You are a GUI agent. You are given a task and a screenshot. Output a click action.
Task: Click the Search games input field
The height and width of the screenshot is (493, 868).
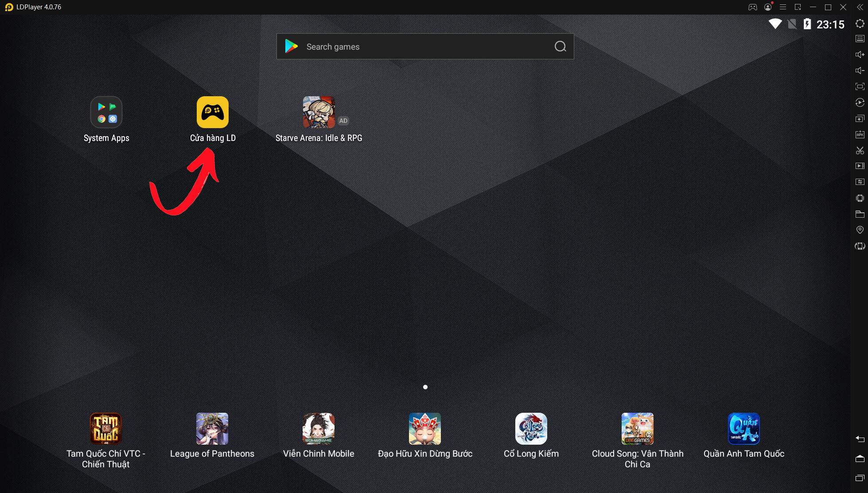tap(421, 47)
